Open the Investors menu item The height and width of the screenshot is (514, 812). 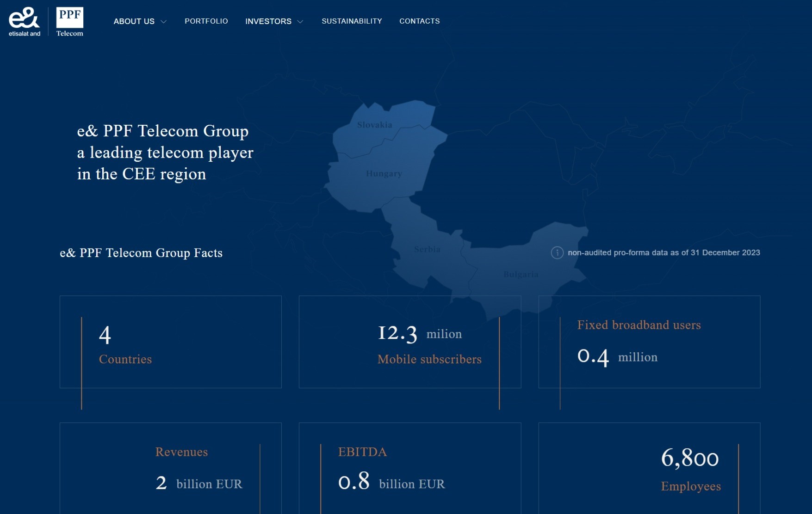pos(268,21)
